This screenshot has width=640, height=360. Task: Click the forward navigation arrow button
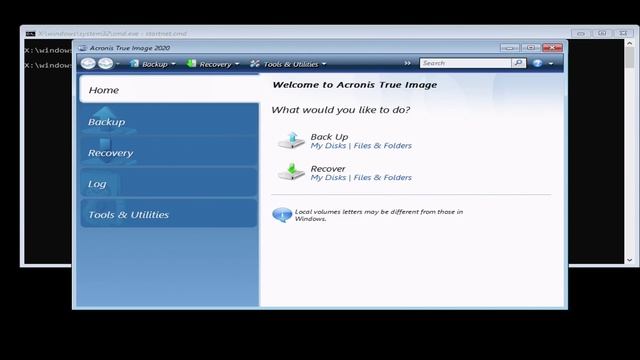[105, 63]
